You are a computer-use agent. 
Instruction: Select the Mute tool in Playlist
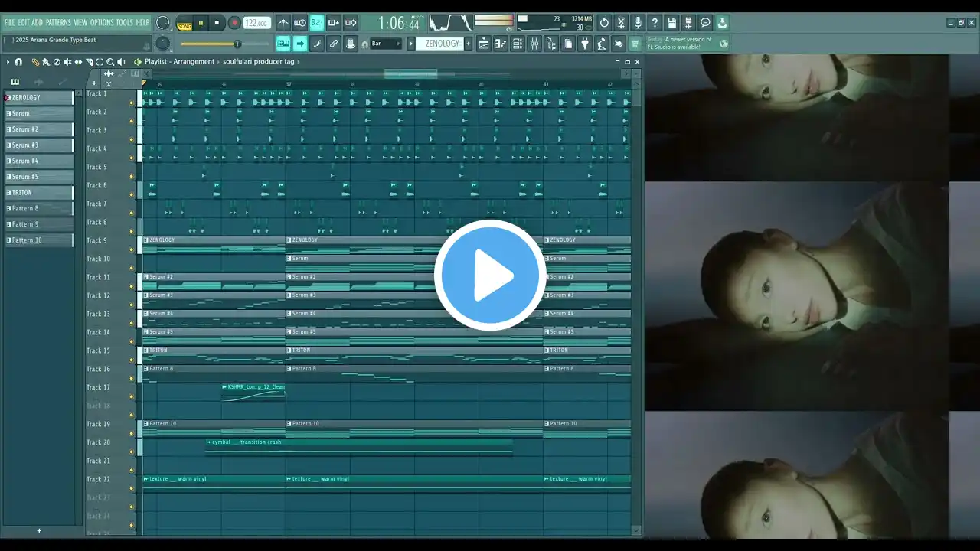point(67,62)
